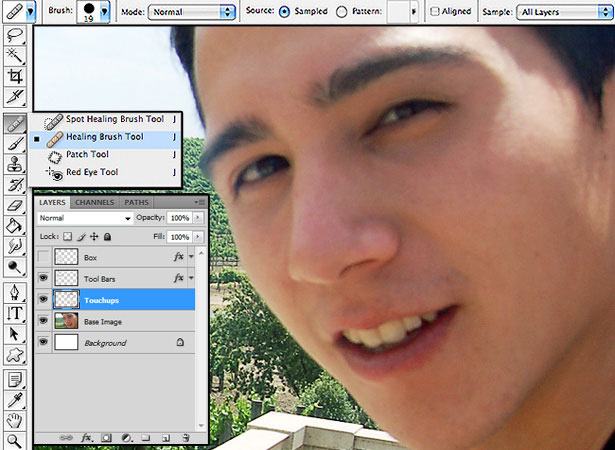The image size is (615, 450).
Task: Select the Custom Shape tool
Action: point(15,355)
